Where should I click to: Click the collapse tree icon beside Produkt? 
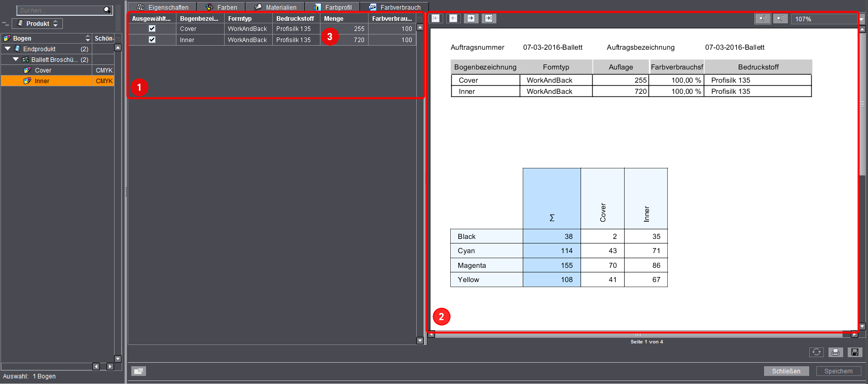tap(6, 24)
